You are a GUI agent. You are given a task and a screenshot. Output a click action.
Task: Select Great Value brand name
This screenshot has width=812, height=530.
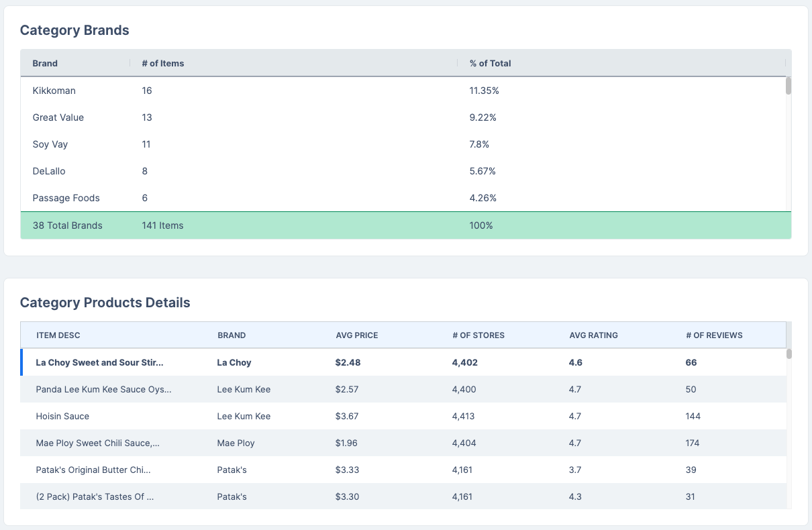[x=58, y=117]
